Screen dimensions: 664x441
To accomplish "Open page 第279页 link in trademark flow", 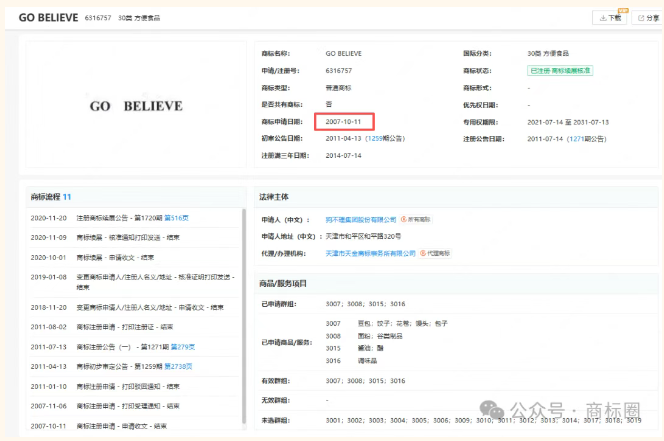I will coord(182,346).
